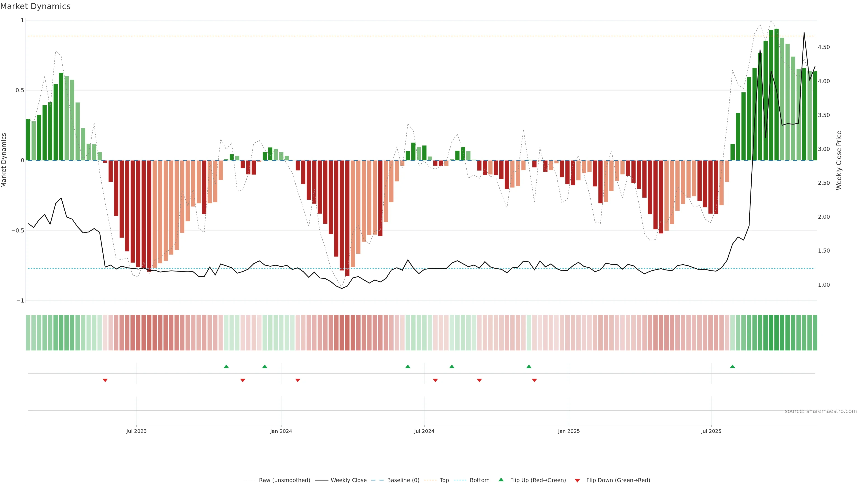
Task: Click the first green flip-up marker on the left
Action: (x=226, y=366)
